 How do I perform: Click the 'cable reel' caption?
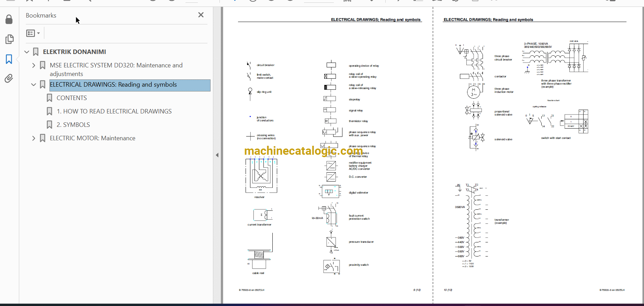pos(258,273)
